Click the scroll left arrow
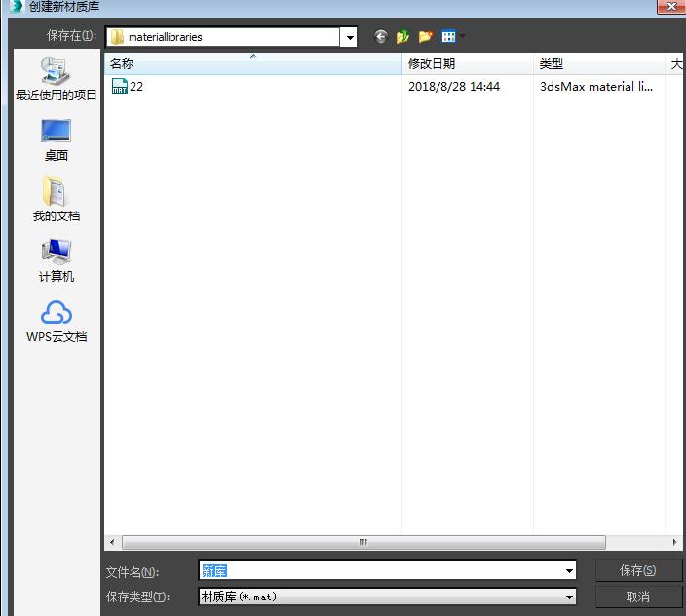Screen dimensions: 686x616 [112, 542]
